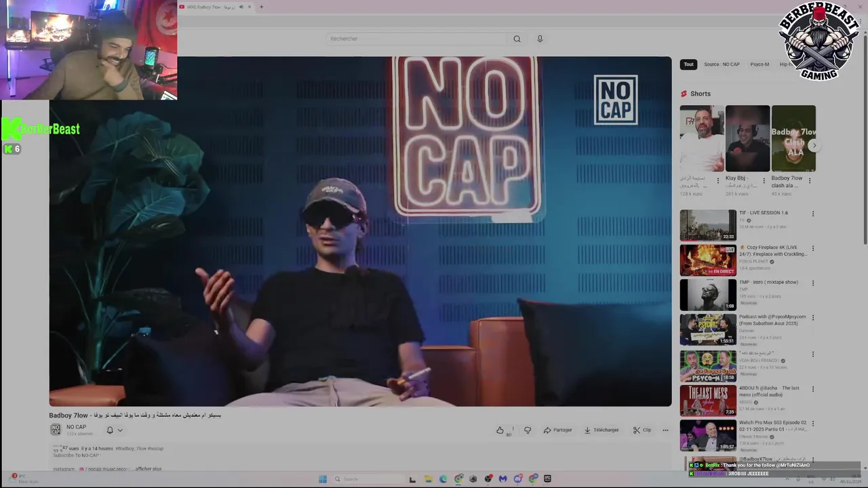The width and height of the screenshot is (868, 488).
Task: Select the 'Psyco-M' filter chip
Action: coord(759,64)
